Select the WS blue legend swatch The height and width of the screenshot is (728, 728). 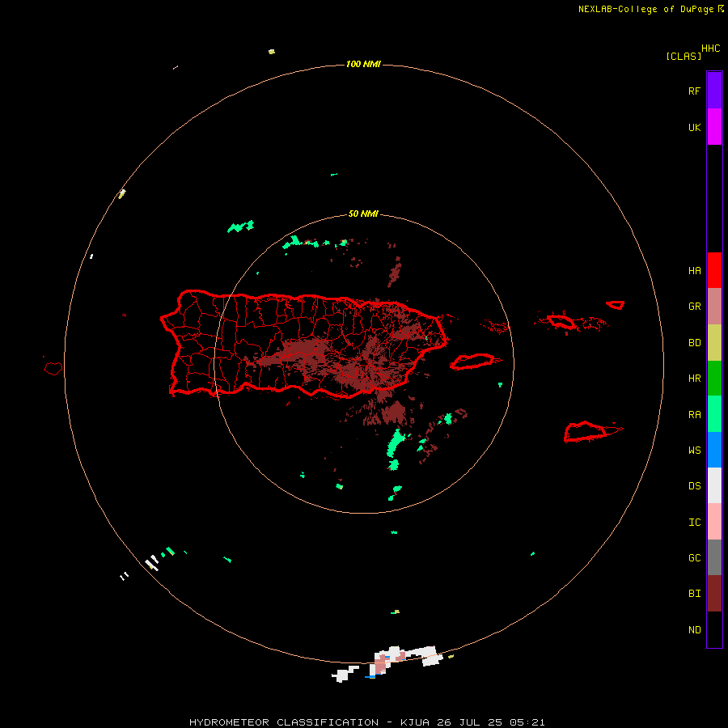(x=714, y=450)
